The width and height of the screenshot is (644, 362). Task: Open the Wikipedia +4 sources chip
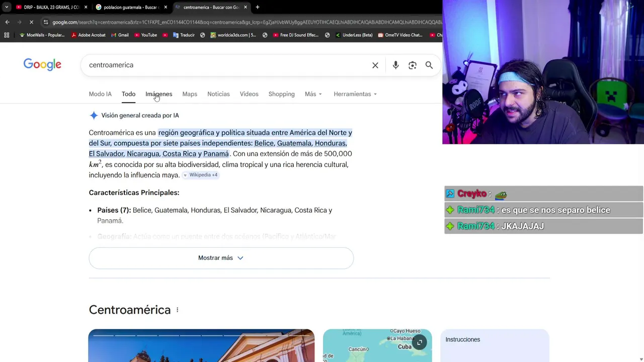[200, 175]
